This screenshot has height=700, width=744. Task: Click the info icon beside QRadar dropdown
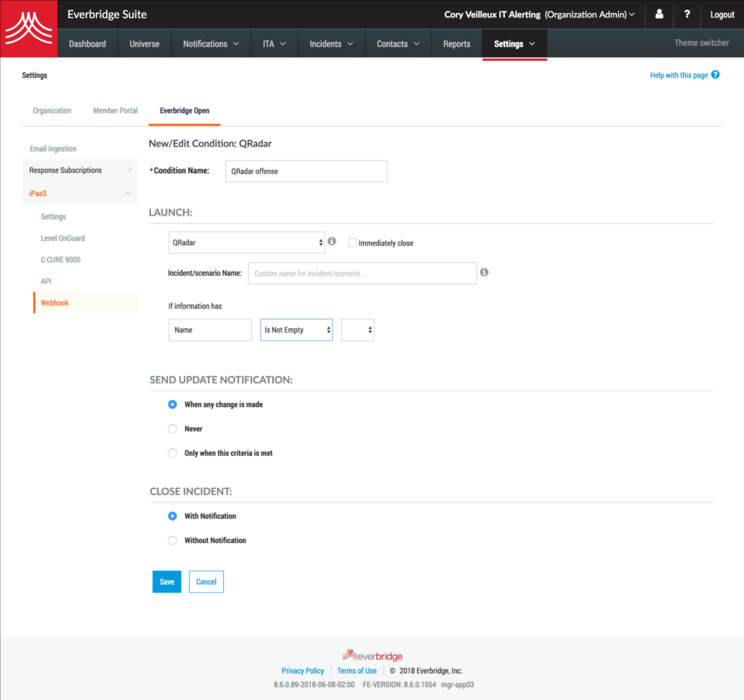[x=332, y=241]
